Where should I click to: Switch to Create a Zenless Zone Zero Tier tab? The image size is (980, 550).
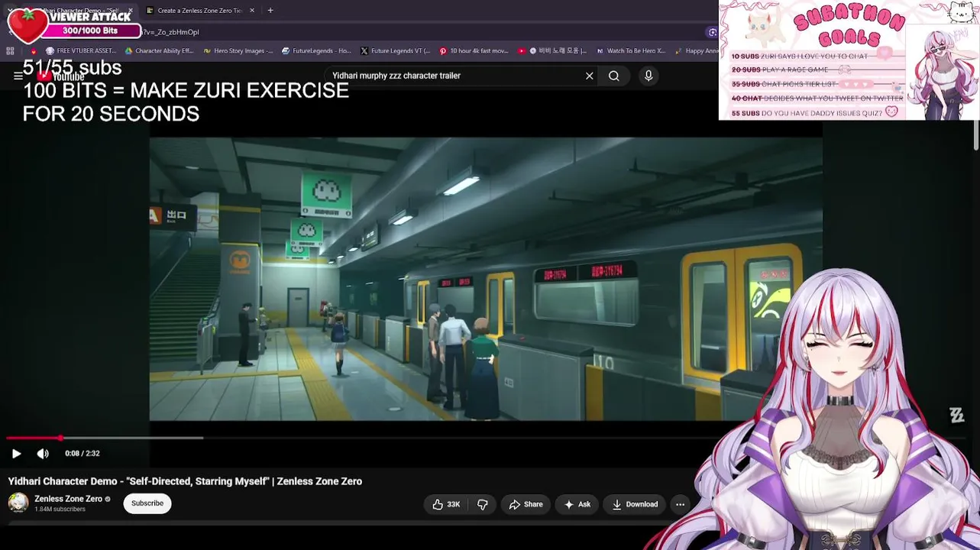click(x=199, y=11)
